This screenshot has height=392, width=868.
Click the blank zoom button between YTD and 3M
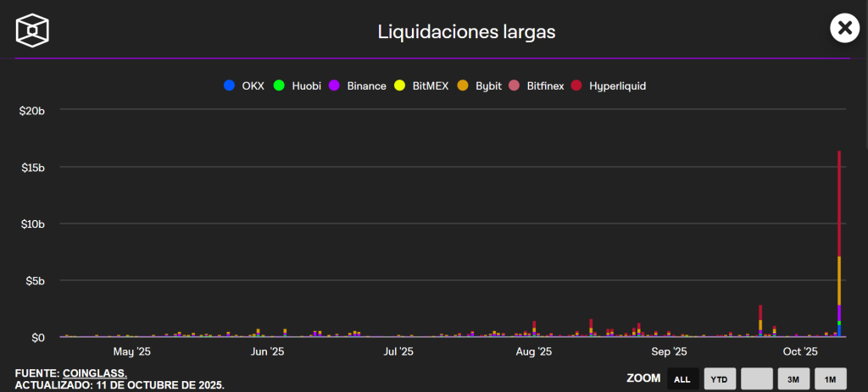pos(756,379)
